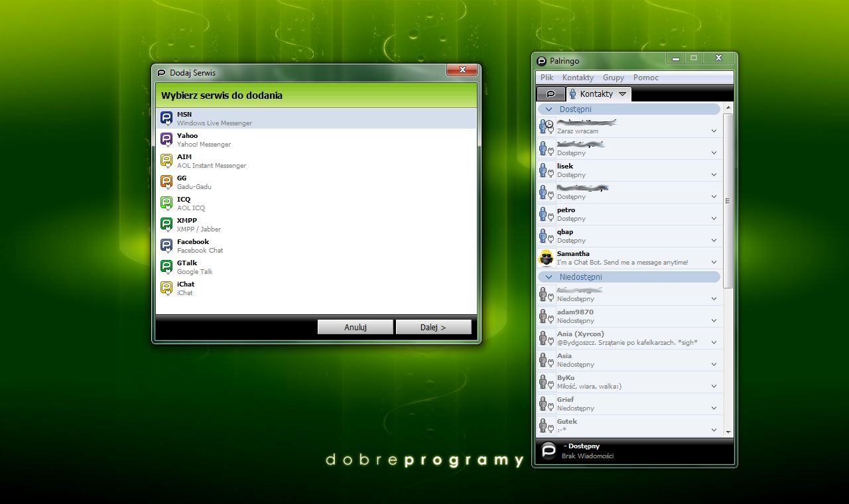Click Ania (Xyrcon) avatar icon
The image size is (849, 504).
pos(546,338)
